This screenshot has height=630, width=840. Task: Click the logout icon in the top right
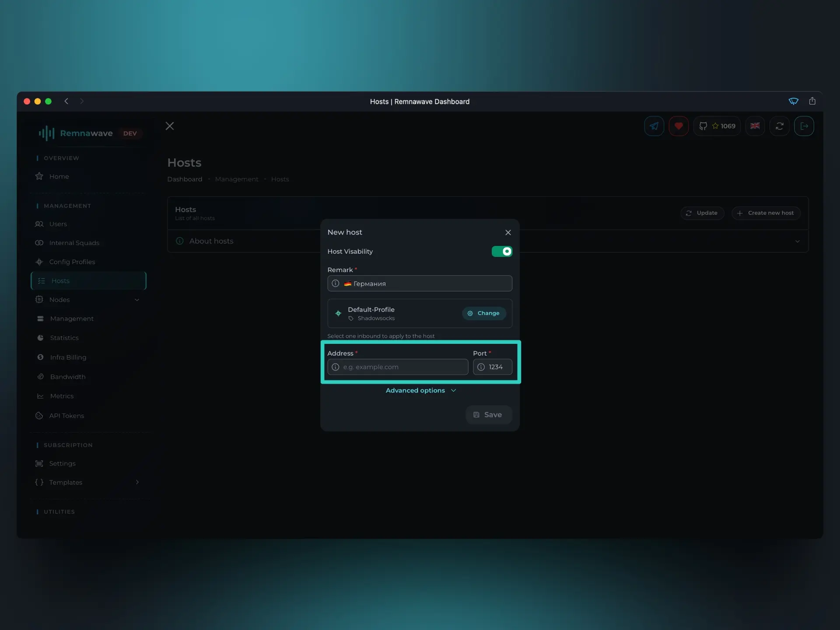tap(805, 126)
